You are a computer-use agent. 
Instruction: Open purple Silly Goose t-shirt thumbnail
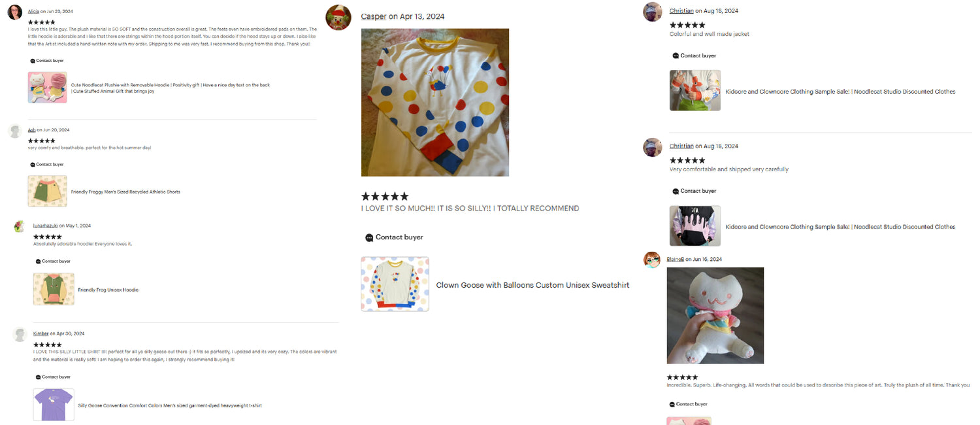pos(54,405)
